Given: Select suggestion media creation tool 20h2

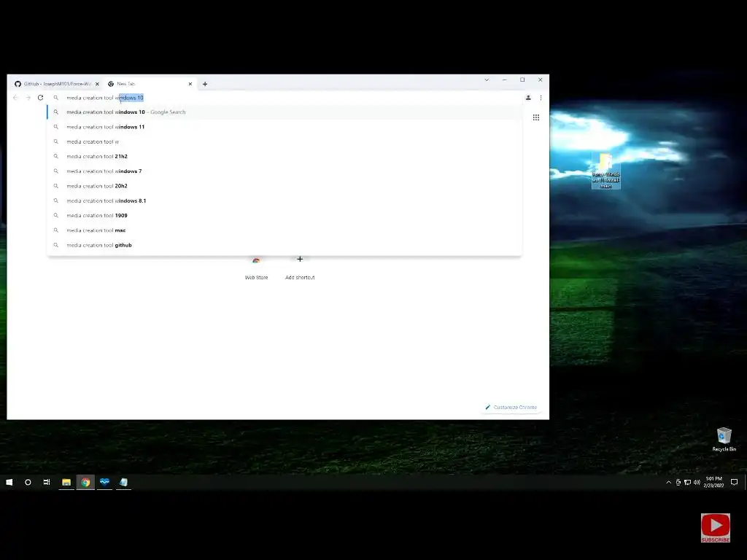Looking at the screenshot, I should [285, 186].
